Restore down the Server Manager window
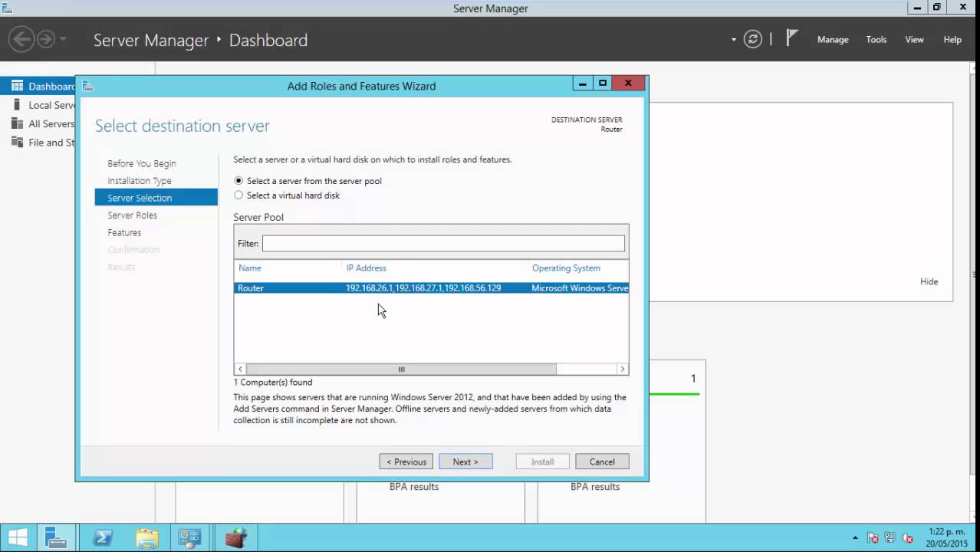The height and width of the screenshot is (552, 980). pyautogui.click(x=936, y=7)
